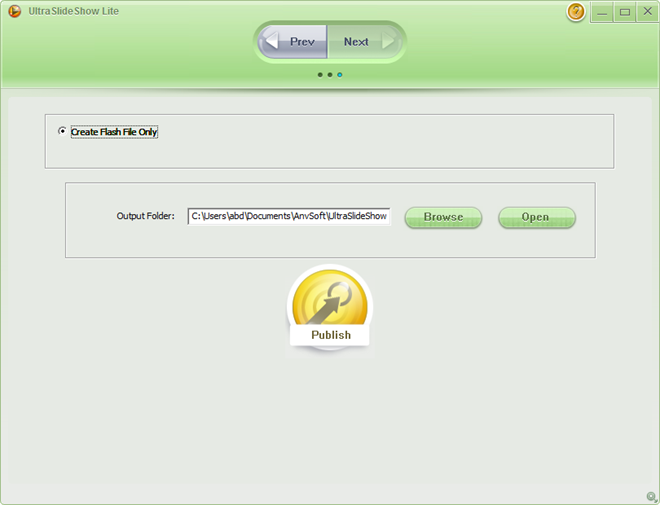Screen dimensions: 660x505
Task: Open the output folder
Action: click(x=537, y=217)
